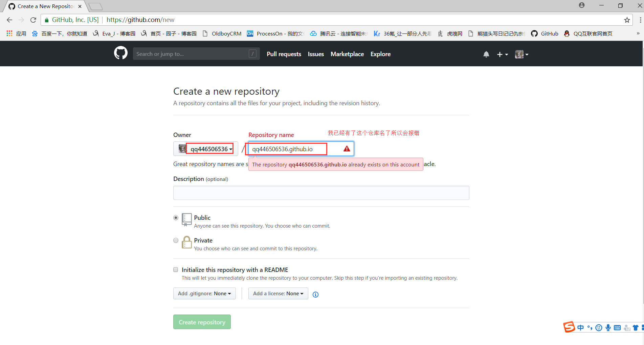Click the secure lock icon in address bar
The width and height of the screenshot is (644, 345).
click(47, 20)
